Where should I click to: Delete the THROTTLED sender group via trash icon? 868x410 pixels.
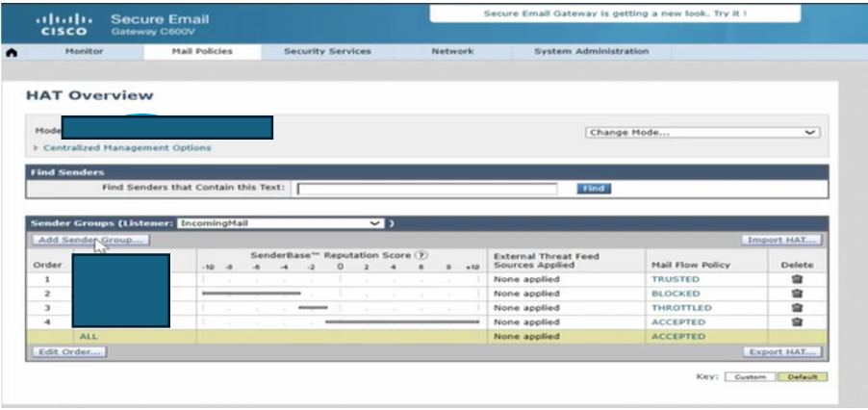point(796,308)
